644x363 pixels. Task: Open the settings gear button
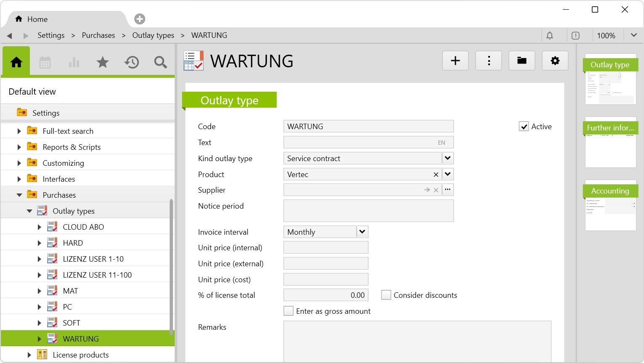click(555, 61)
